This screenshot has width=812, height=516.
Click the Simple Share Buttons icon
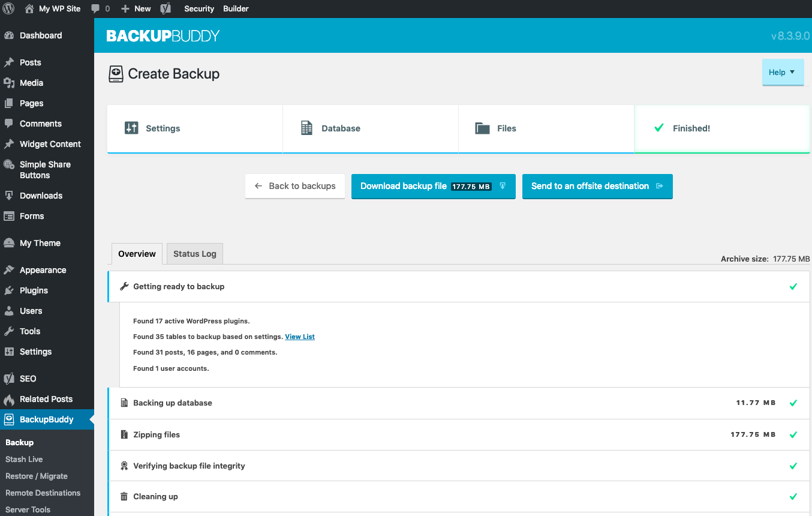[x=9, y=164]
